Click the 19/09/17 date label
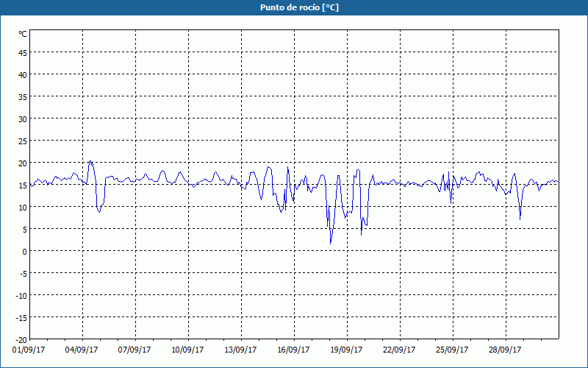The width and height of the screenshot is (588, 368). (x=346, y=350)
